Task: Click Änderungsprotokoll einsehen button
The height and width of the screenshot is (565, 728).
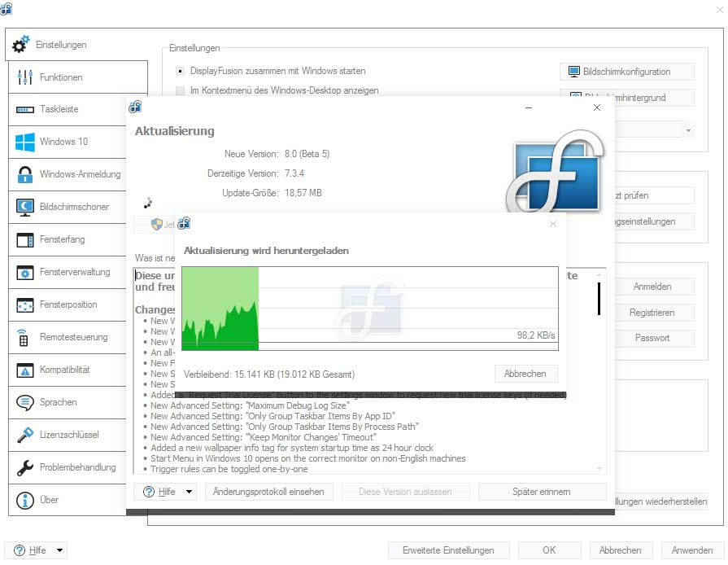Action: tap(268, 492)
